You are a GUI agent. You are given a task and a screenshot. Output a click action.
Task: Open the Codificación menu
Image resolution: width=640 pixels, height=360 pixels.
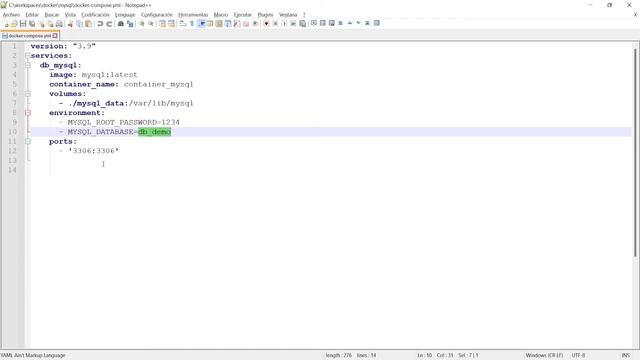(96, 15)
